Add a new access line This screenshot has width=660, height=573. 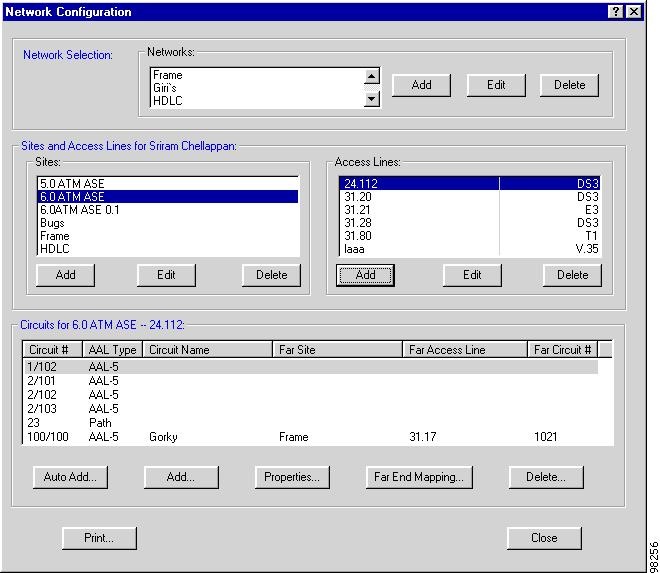[x=365, y=275]
